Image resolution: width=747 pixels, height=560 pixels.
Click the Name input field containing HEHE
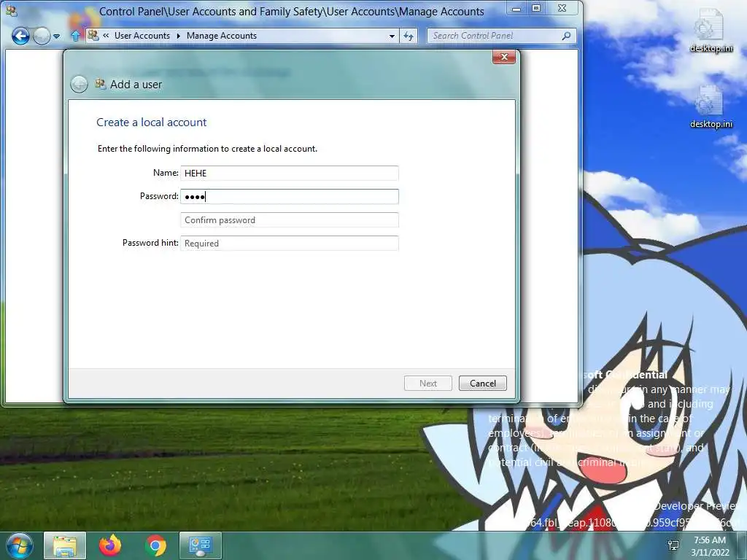(289, 174)
